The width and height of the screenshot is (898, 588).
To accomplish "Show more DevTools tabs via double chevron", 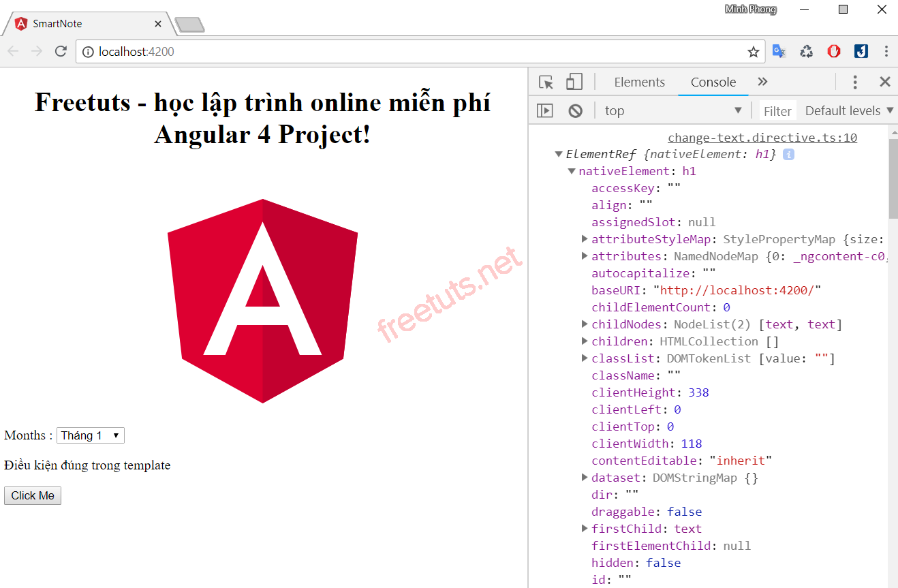I will [762, 82].
